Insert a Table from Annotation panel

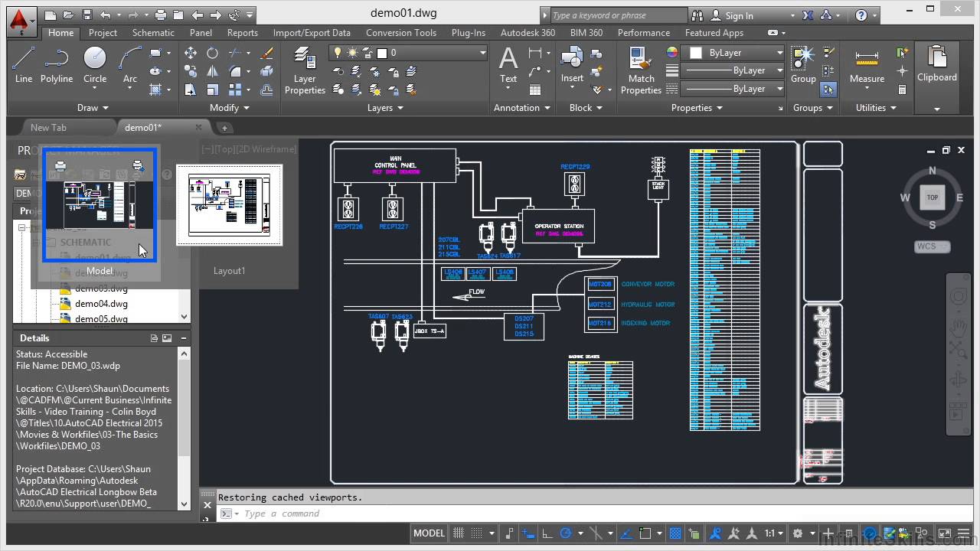[534, 89]
